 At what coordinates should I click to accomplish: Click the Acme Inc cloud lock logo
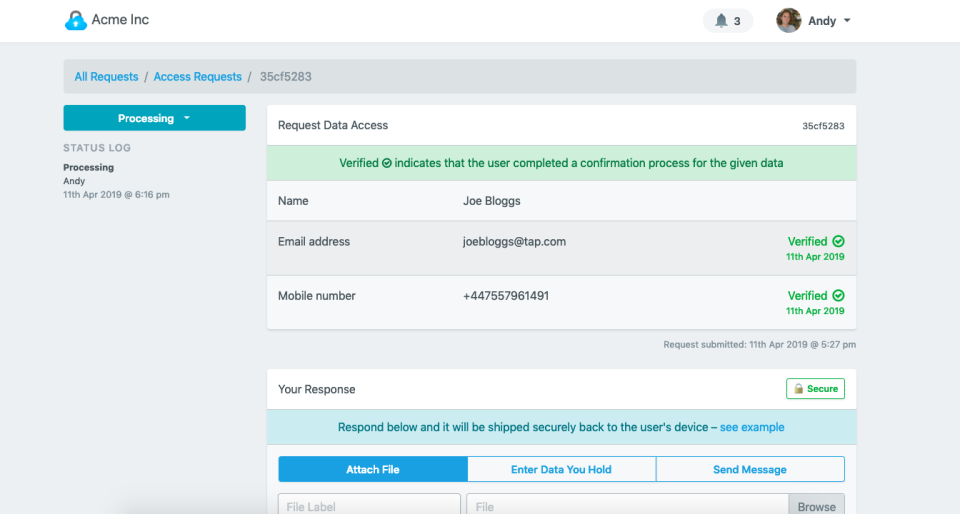pyautogui.click(x=75, y=20)
